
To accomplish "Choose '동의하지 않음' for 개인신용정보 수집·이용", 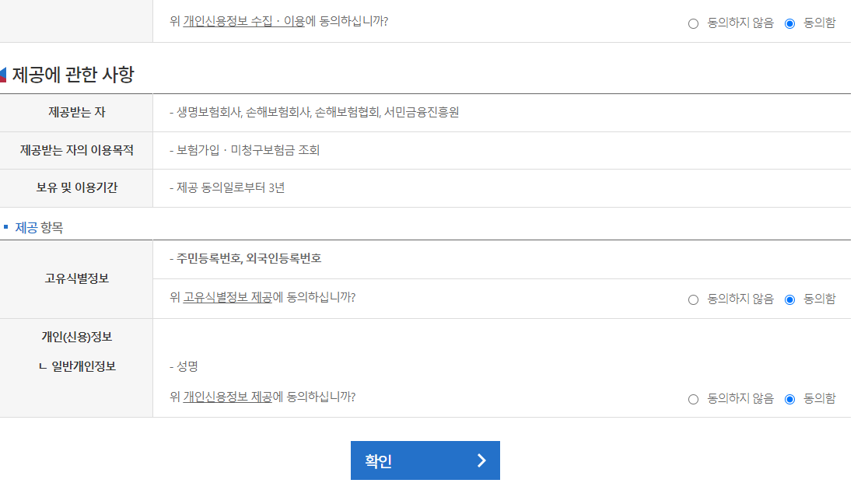I will [694, 23].
